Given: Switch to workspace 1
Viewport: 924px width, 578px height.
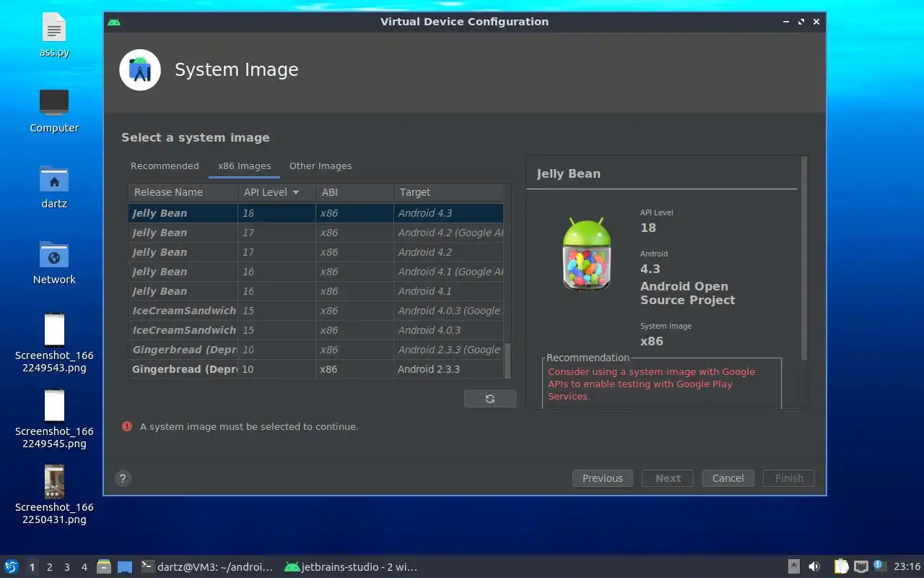Looking at the screenshot, I should 32,567.
